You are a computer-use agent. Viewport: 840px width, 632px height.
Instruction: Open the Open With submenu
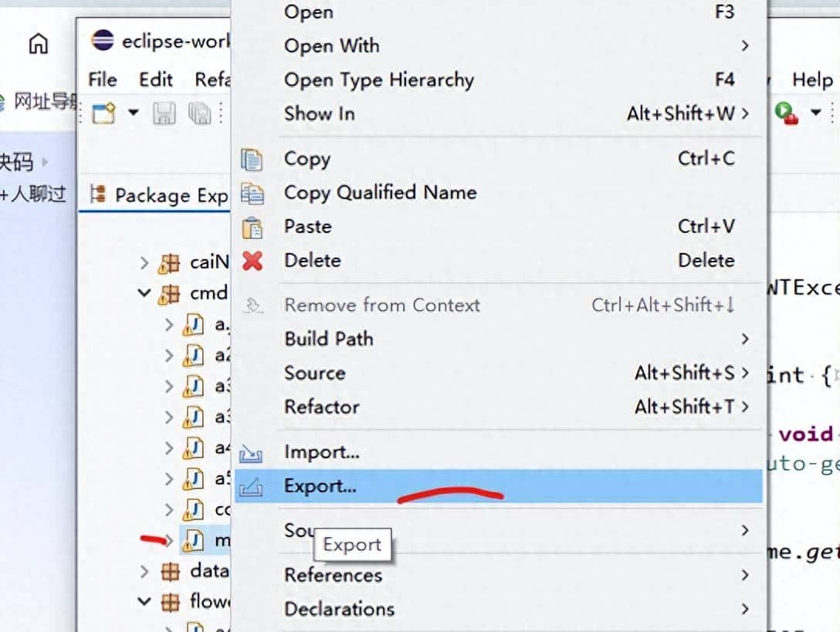click(498, 46)
